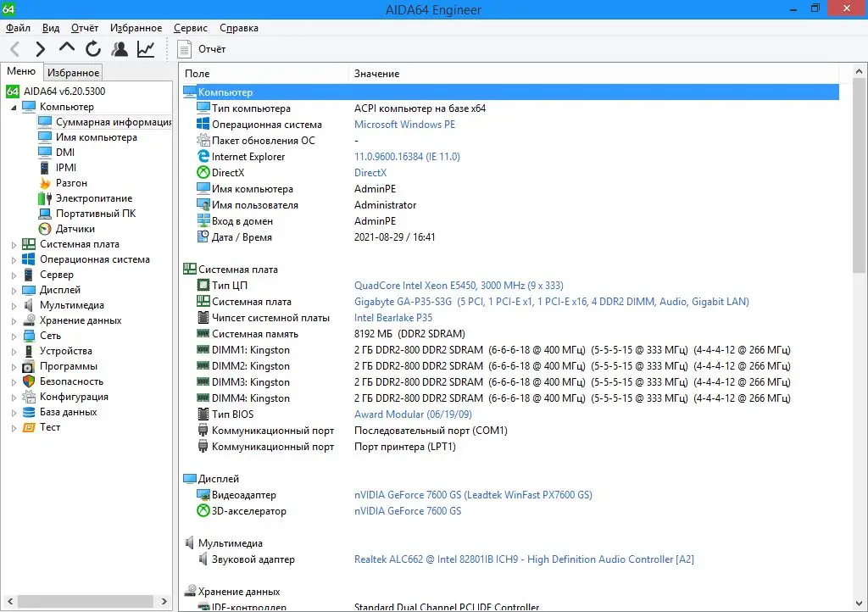Viewport: 868px width, 612px height.
Task: Expand the Системная плата tree node
Action: pos(14,245)
